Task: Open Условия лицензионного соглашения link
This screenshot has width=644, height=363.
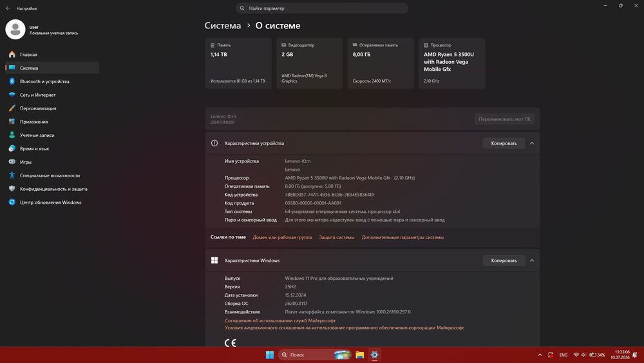Action: pos(344,328)
